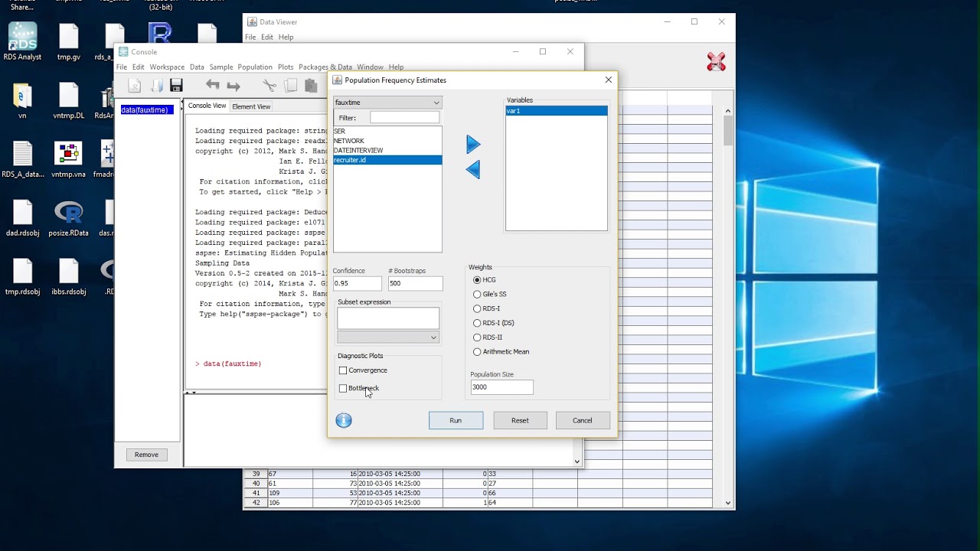This screenshot has width=980, height=551.
Task: Save using the floppy disk icon
Action: (176, 86)
